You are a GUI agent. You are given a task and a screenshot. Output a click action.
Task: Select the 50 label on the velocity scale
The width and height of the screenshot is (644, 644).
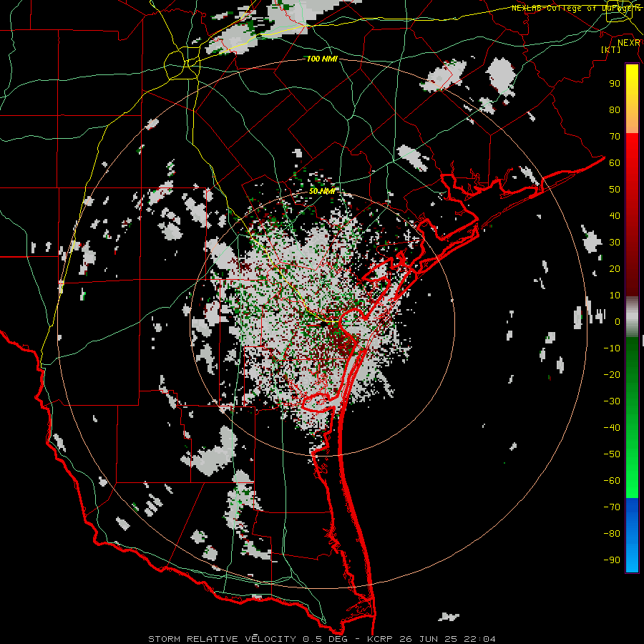(x=615, y=190)
